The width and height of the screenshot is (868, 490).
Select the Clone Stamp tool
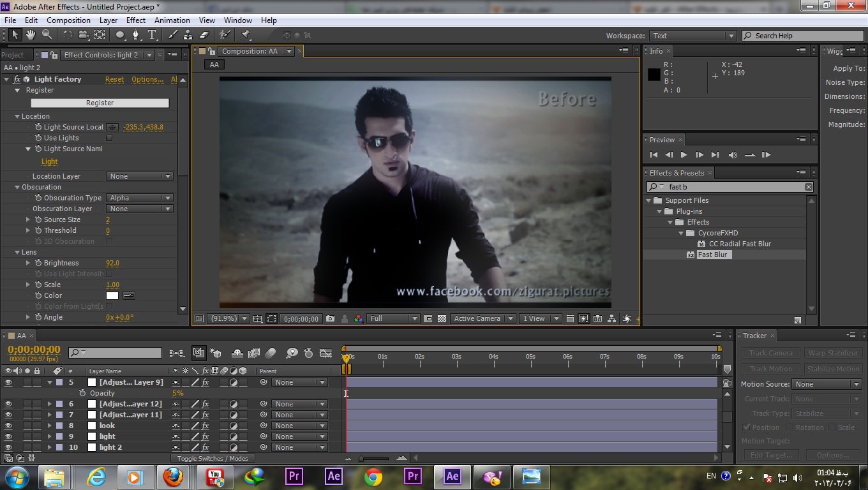[x=188, y=35]
